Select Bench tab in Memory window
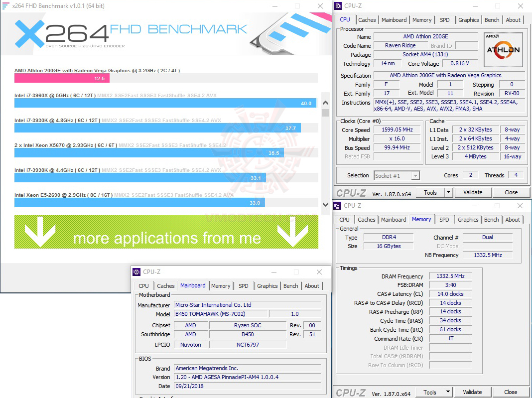This screenshot has height=398, width=532. pos(491,220)
